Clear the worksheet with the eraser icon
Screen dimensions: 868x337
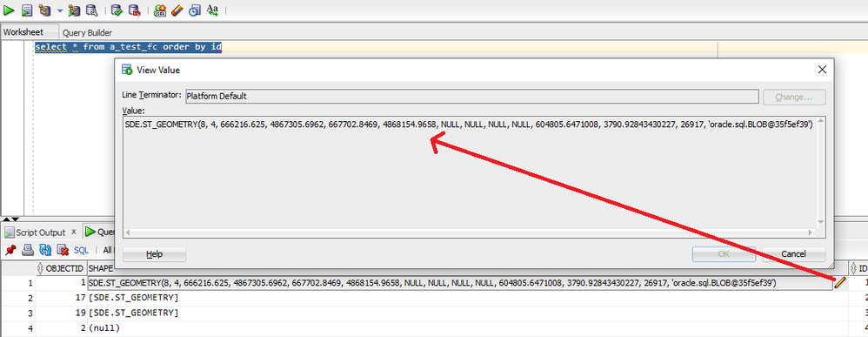pyautogui.click(x=177, y=10)
